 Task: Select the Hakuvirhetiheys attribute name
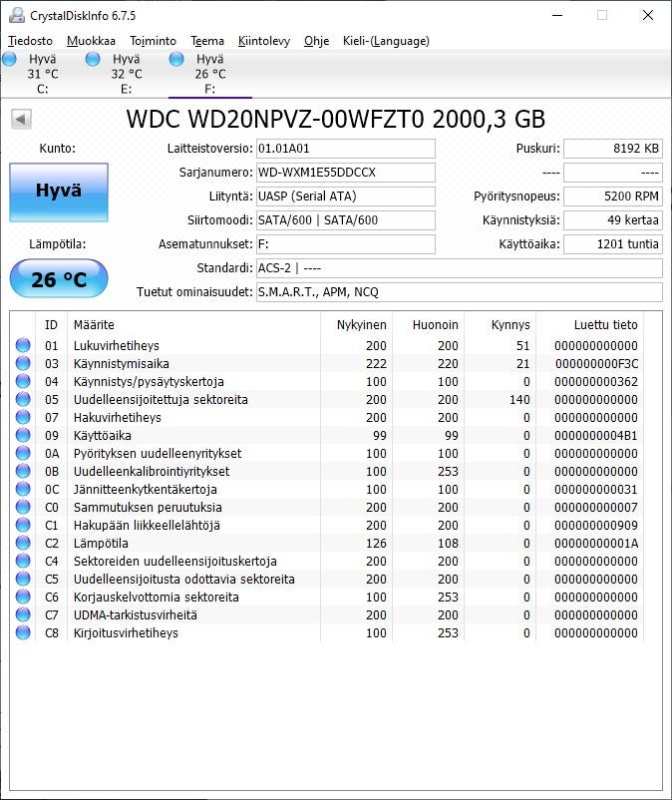(118, 418)
